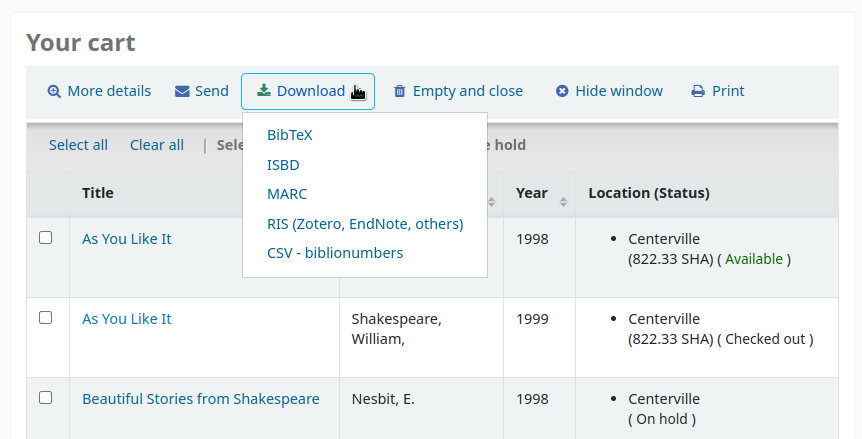Choose BibTeX from the download menu

[x=290, y=135]
